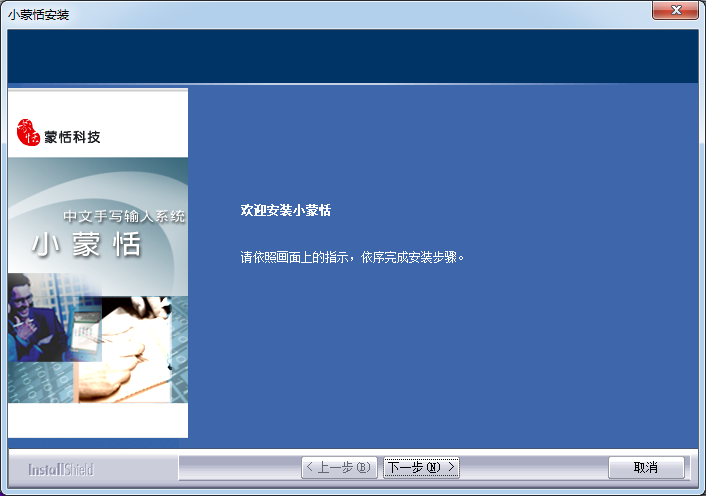The width and height of the screenshot is (706, 496).
Task: Click the 欢迎安装小蒙恬 heading
Action: coord(285,210)
